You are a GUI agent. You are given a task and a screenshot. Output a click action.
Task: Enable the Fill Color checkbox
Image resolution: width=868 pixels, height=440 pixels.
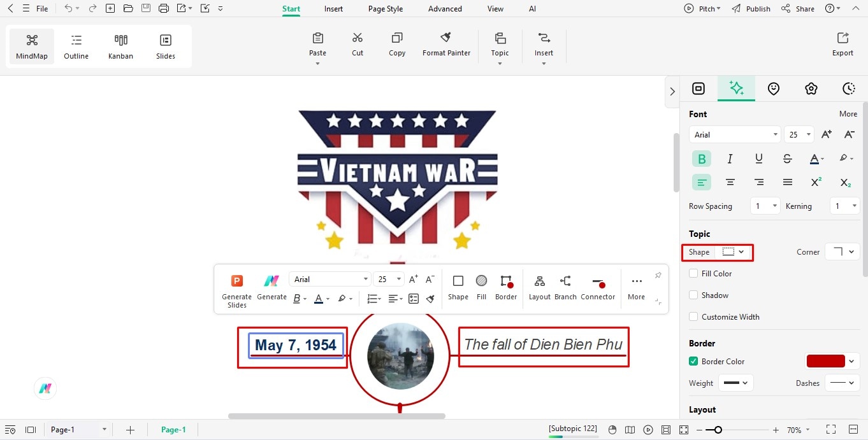pyautogui.click(x=693, y=273)
